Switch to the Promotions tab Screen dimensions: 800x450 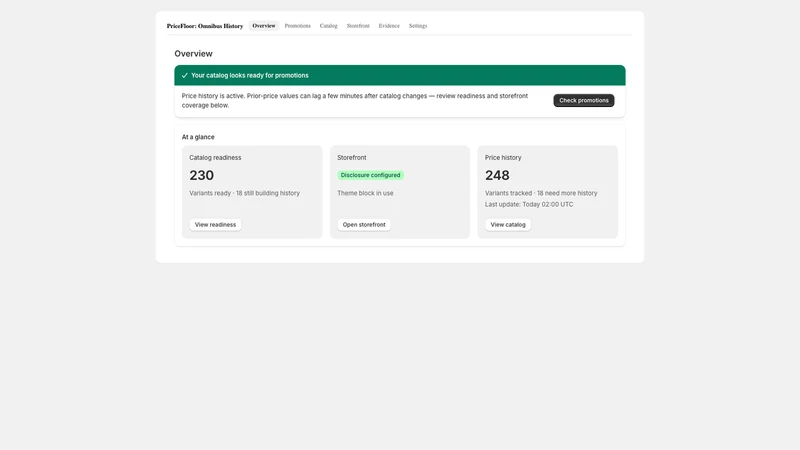point(297,26)
